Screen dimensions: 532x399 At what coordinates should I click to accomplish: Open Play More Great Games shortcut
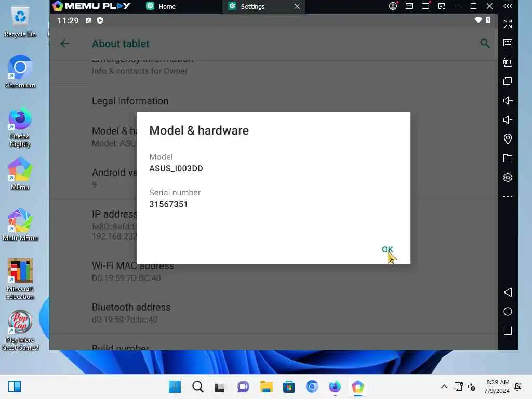click(20, 330)
